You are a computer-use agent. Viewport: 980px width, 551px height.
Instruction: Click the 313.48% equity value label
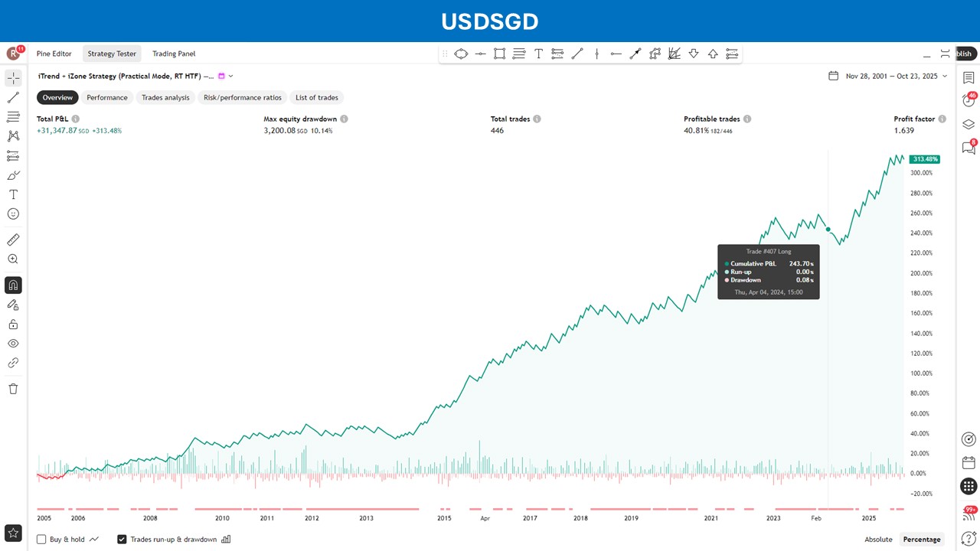924,159
